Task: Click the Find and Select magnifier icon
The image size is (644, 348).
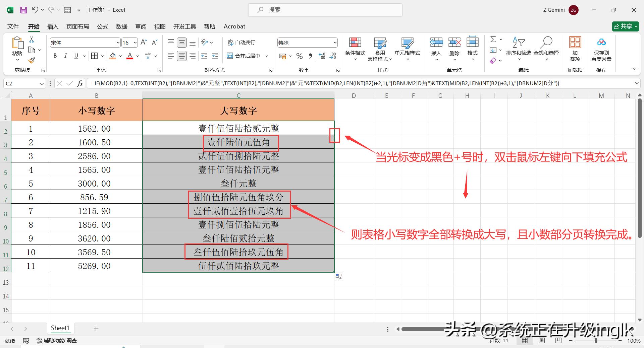Action: pyautogui.click(x=546, y=43)
